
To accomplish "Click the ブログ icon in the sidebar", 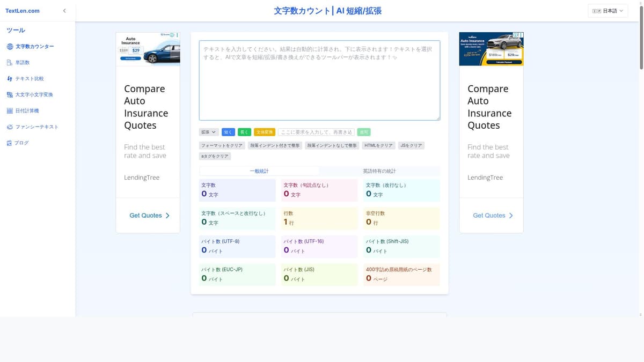I will pyautogui.click(x=10, y=143).
